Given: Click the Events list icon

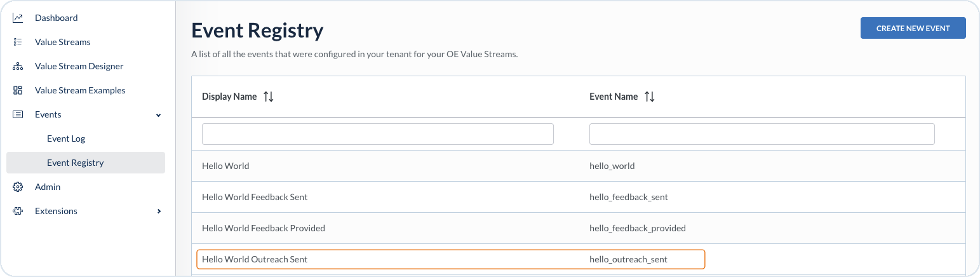Looking at the screenshot, I should 18,114.
